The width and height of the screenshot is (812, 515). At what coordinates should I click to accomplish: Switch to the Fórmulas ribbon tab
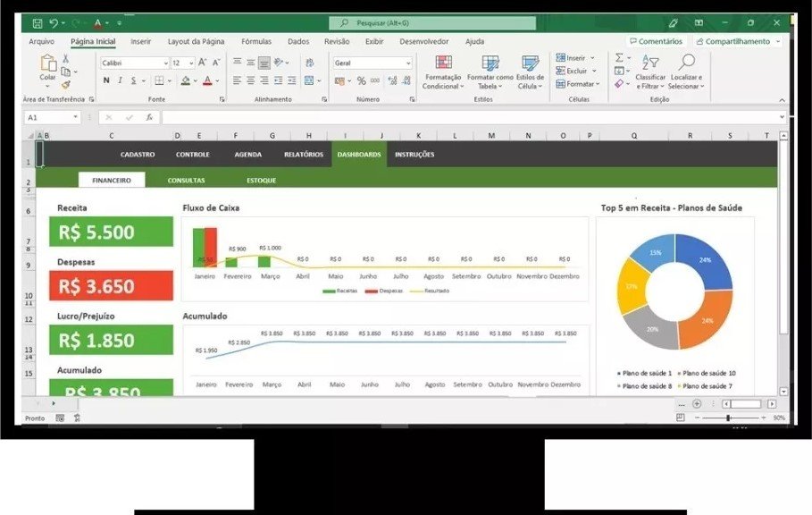(256, 41)
